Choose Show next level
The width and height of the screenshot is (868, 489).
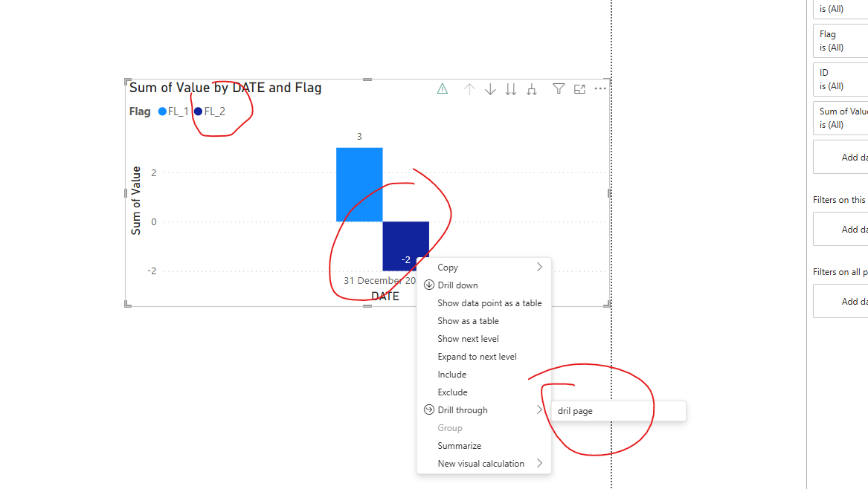tap(483, 339)
